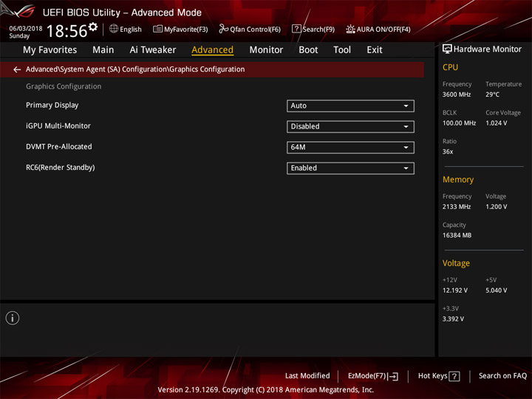Open the DVMT Pre-Allocated dropdown
532x399 pixels.
coord(350,147)
